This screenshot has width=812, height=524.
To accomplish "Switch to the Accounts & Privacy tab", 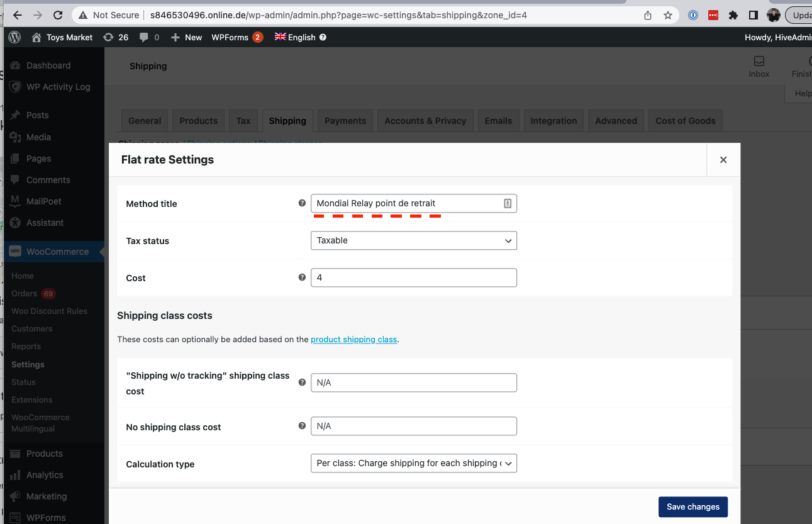I will pyautogui.click(x=425, y=120).
